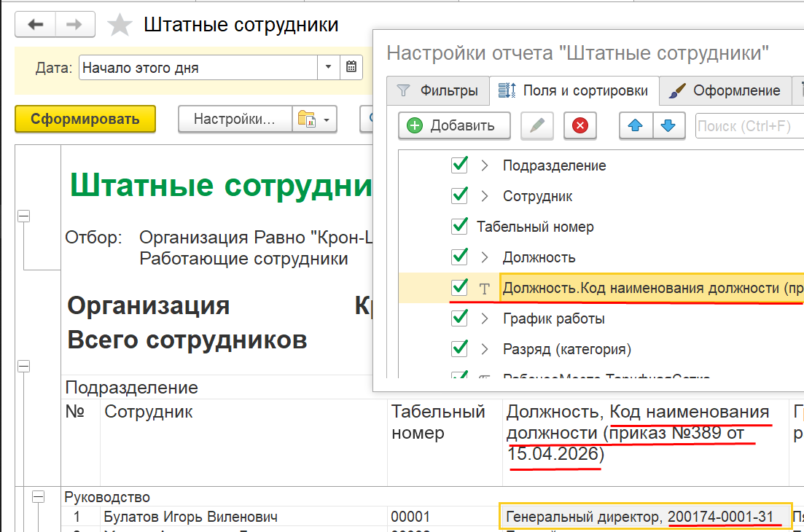
Task: Click the Сотрудник column header in the report
Action: tap(243, 442)
